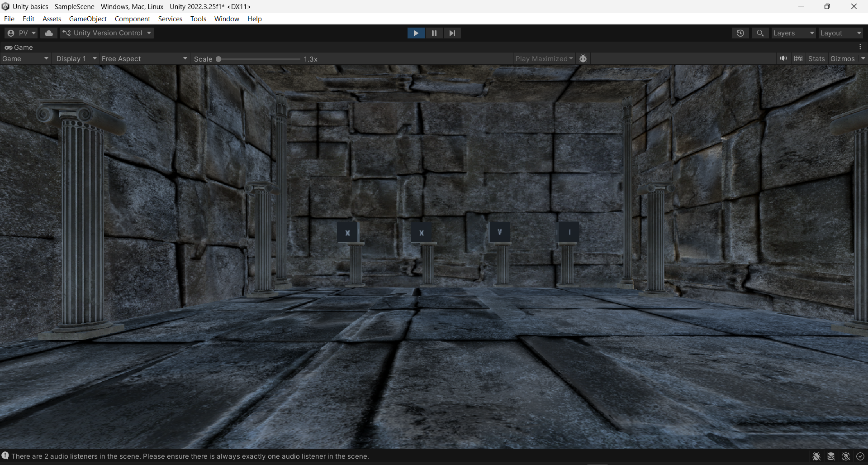Viewport: 868px width, 465px height.
Task: Open the GameObject menu
Action: [88, 19]
